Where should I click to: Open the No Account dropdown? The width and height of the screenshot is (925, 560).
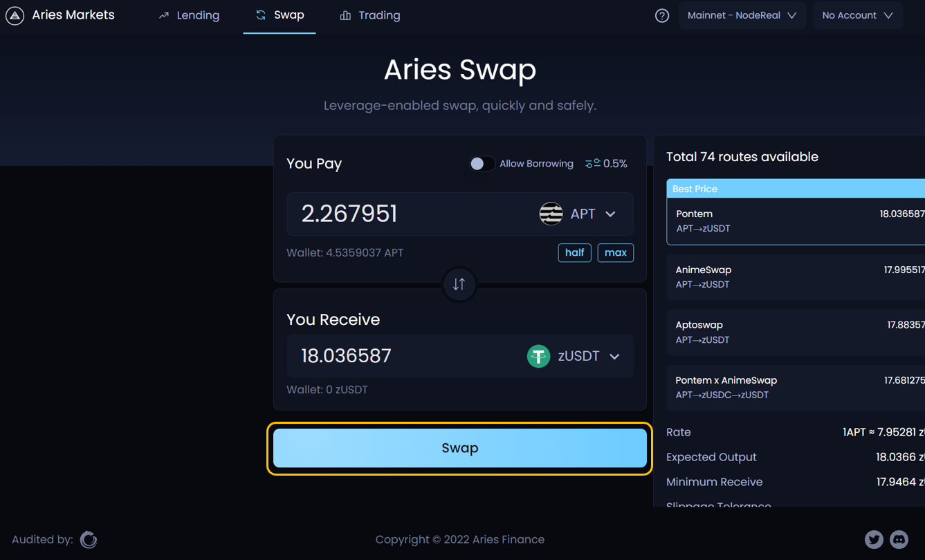(858, 15)
